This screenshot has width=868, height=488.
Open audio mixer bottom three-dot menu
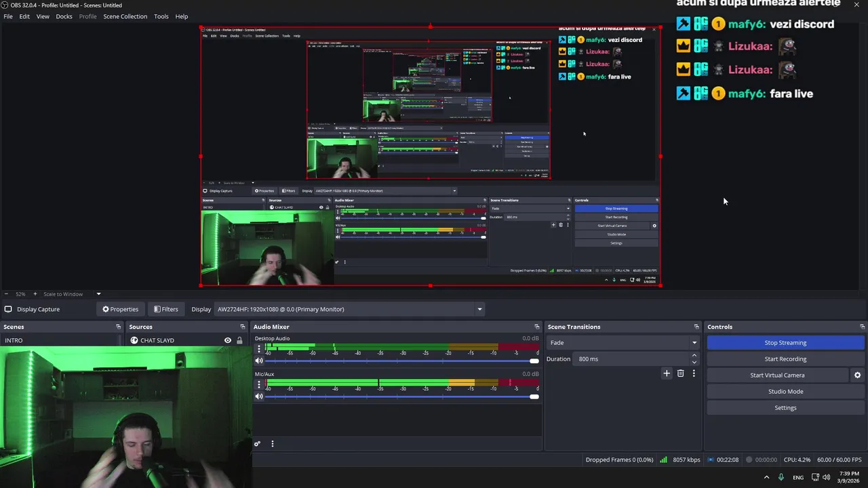[x=272, y=444]
